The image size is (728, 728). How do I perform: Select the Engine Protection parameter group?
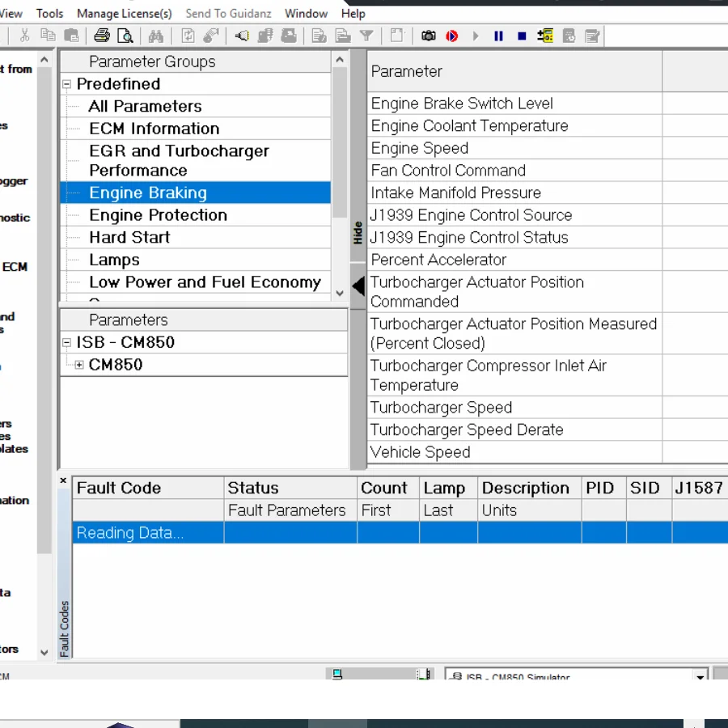[158, 215]
